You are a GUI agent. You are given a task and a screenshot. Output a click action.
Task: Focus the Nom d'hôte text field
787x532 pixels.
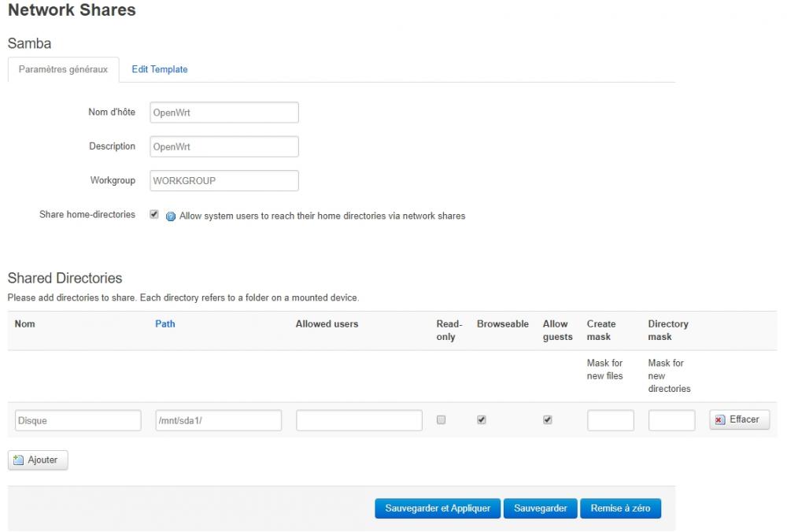pos(224,113)
